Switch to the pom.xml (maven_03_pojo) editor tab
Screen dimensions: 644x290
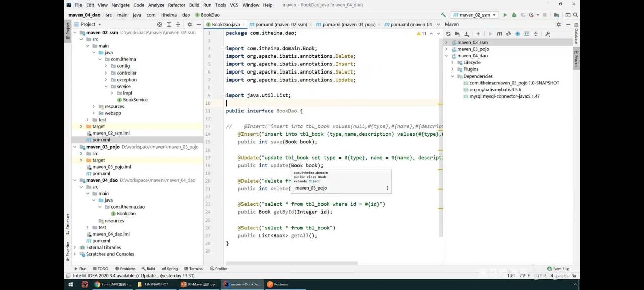(349, 24)
